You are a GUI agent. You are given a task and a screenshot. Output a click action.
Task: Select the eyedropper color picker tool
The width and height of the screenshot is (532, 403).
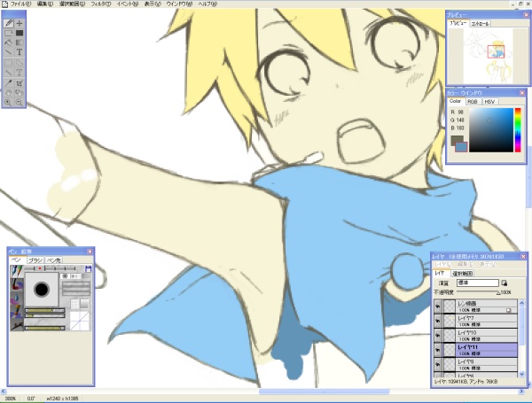point(9,83)
